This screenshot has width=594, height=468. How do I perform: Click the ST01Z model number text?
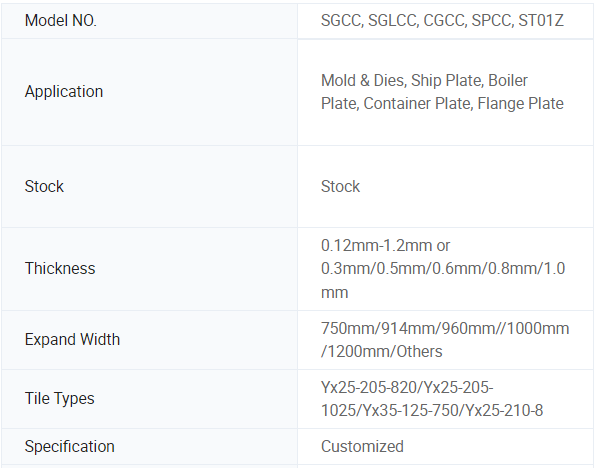pos(541,20)
